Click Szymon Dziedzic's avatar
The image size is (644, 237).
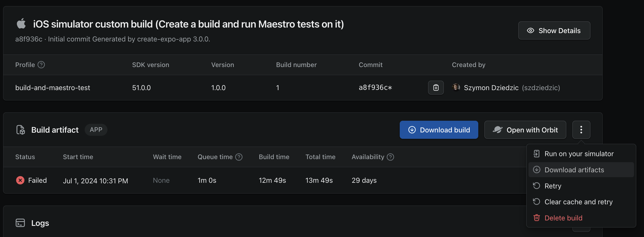456,88
